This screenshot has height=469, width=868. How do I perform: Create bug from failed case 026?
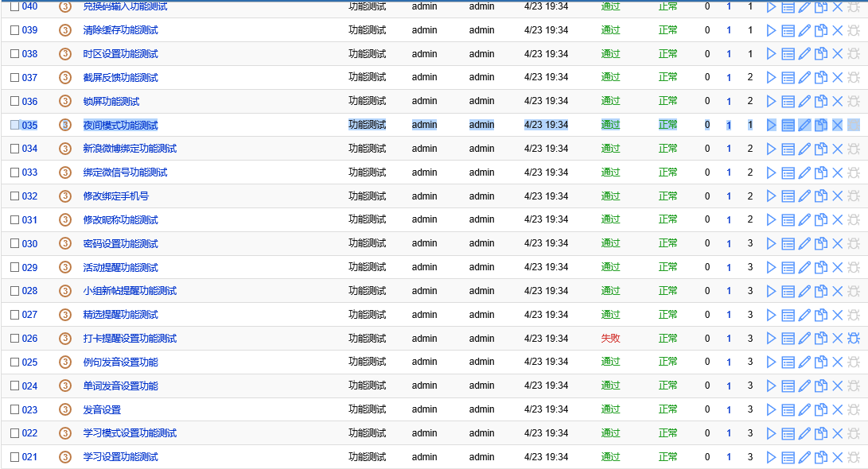854,339
